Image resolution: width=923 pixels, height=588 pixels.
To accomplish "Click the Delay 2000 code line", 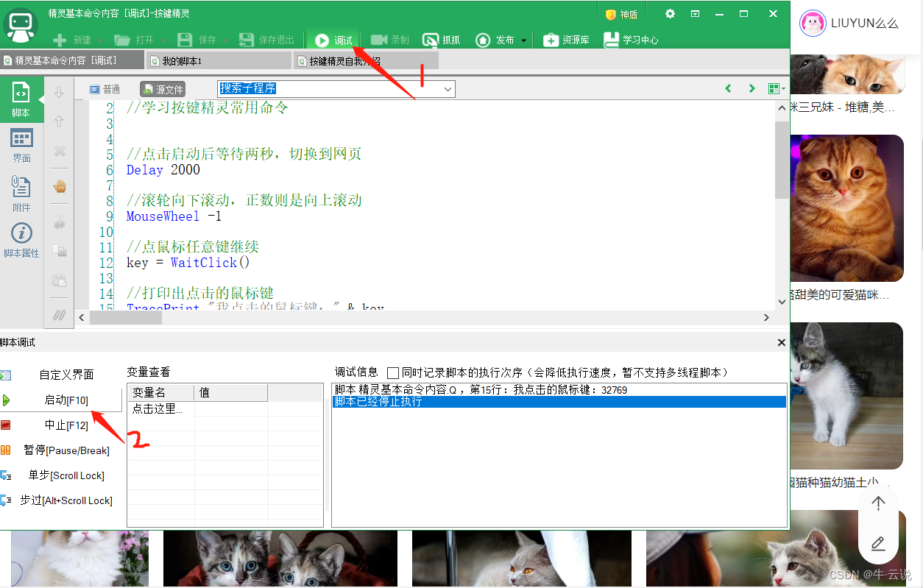I will (x=163, y=170).
